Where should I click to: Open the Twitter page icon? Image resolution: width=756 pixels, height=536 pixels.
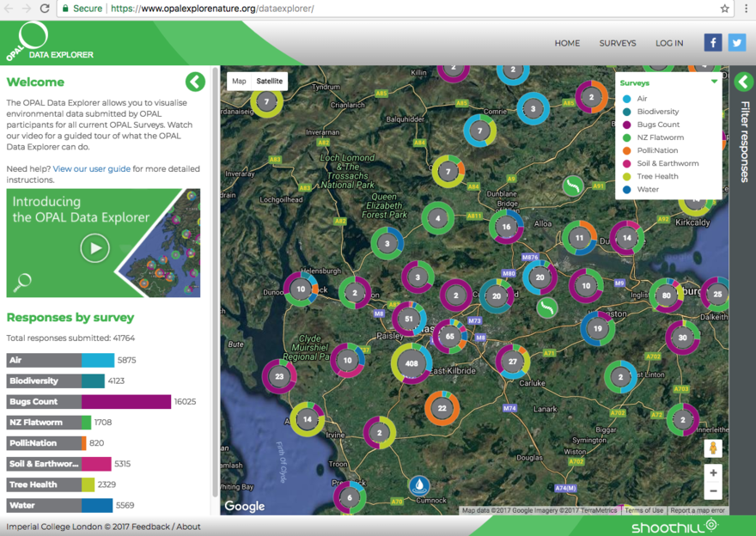(737, 42)
